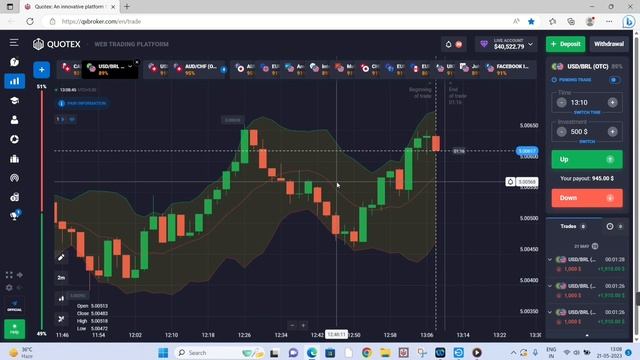
Task: Click the price alert bell on chart
Action: click(510, 182)
